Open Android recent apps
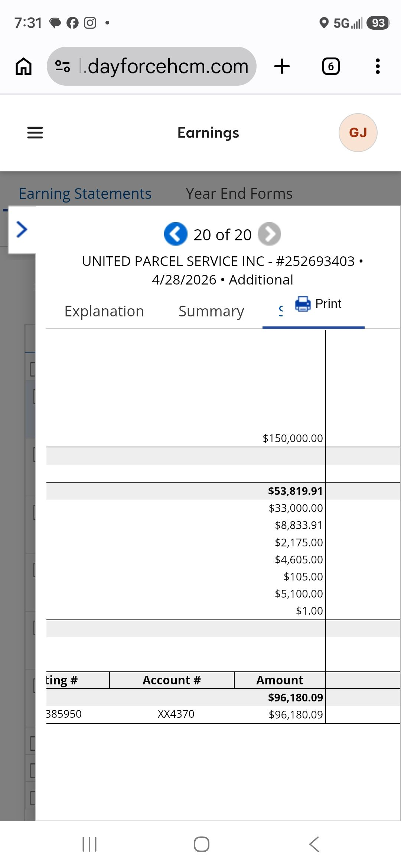This screenshot has width=401, height=868. point(89,844)
